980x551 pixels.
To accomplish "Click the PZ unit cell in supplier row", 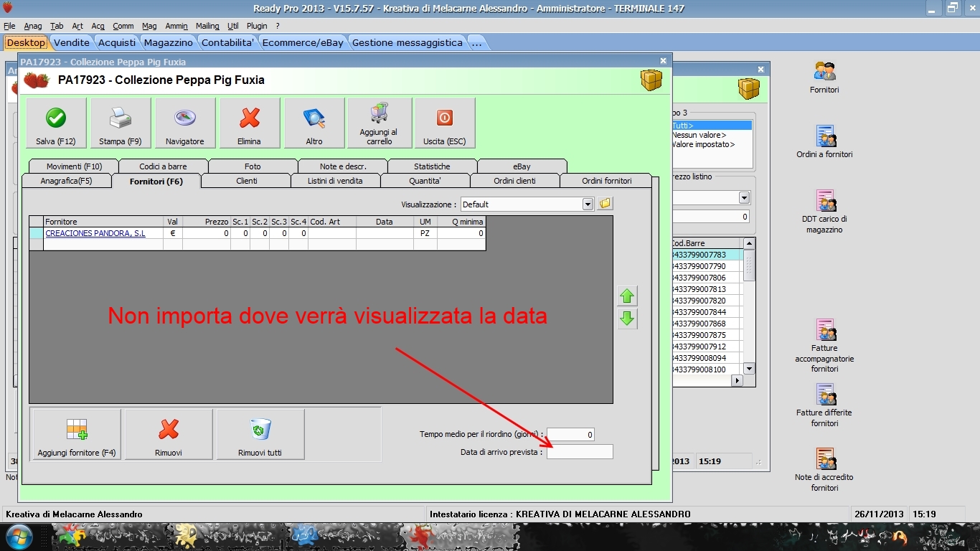I will click(425, 233).
